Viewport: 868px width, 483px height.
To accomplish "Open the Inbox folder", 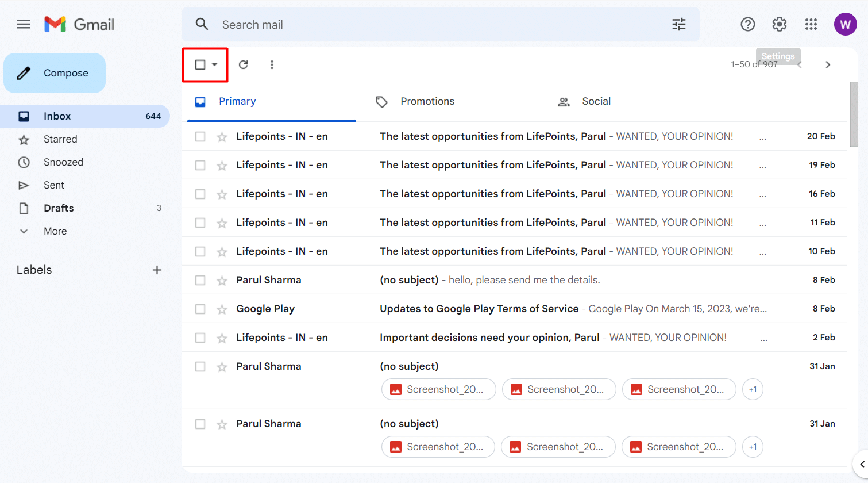I will coord(85,116).
